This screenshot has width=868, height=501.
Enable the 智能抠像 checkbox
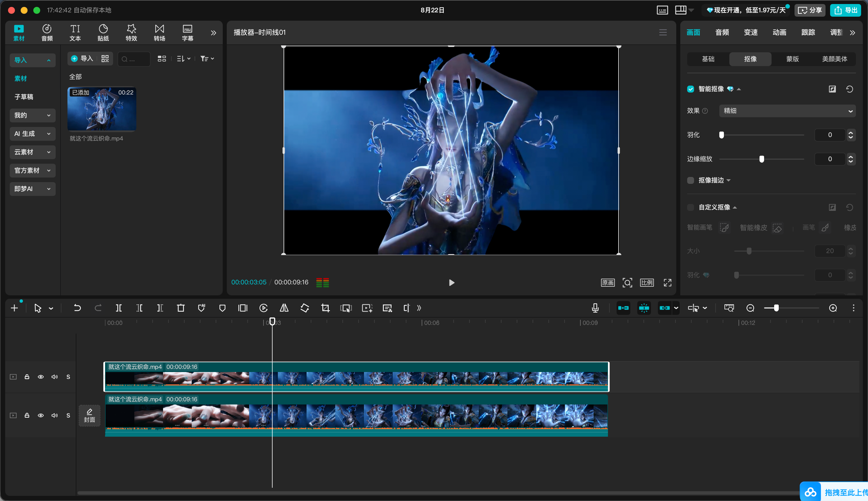pyautogui.click(x=691, y=89)
